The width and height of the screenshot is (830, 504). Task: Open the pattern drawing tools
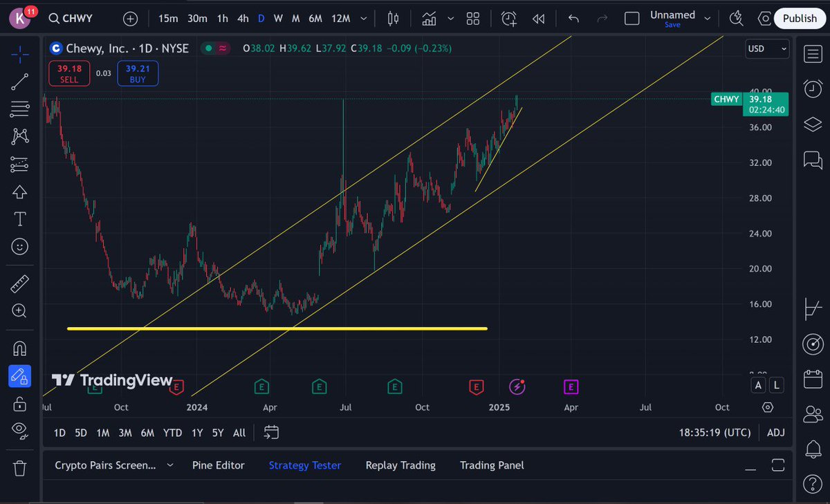(x=20, y=136)
